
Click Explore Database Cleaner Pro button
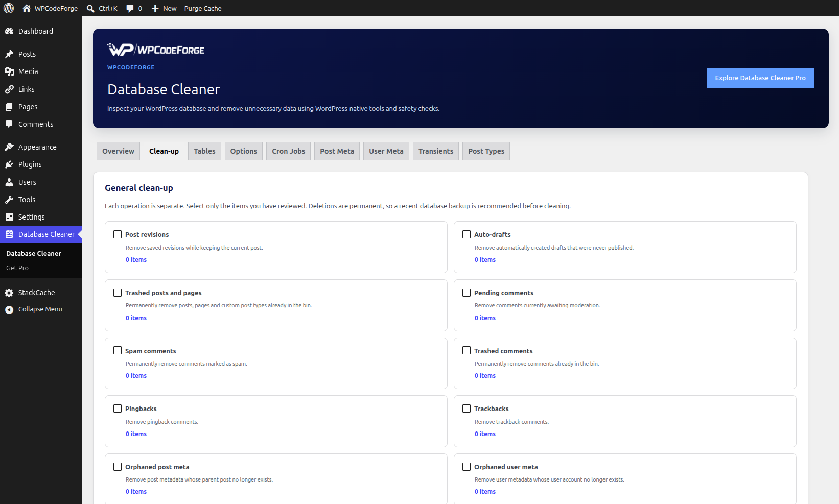(x=760, y=78)
